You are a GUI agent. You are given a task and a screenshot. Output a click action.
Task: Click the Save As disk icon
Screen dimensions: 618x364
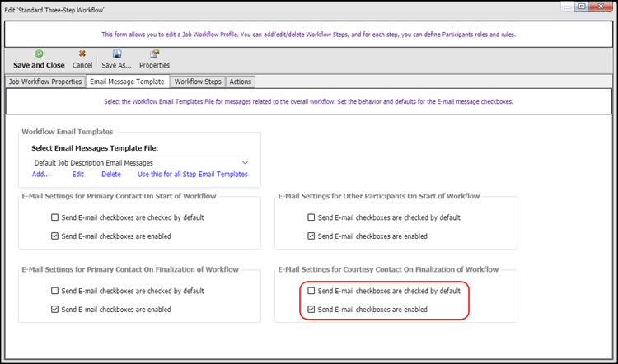coord(117,54)
